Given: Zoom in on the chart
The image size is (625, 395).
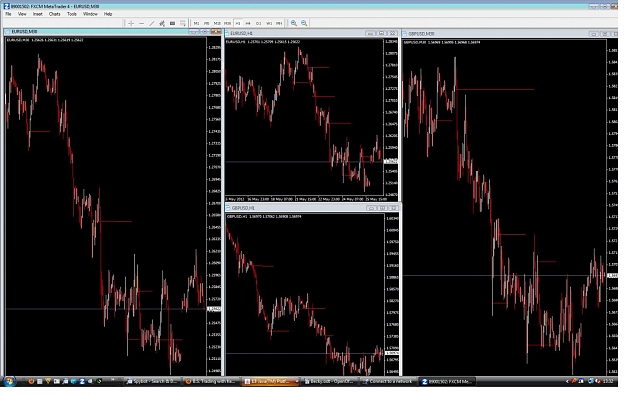Looking at the screenshot, I should [294, 23].
